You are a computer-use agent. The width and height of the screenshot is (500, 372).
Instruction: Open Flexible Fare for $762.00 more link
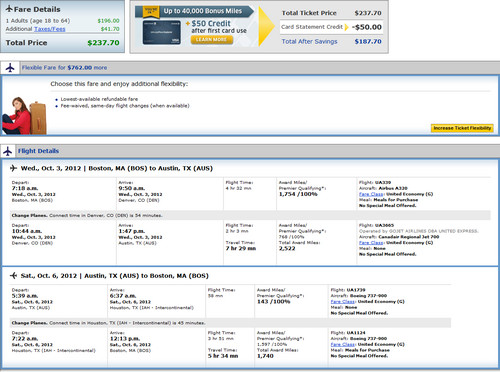coord(64,68)
